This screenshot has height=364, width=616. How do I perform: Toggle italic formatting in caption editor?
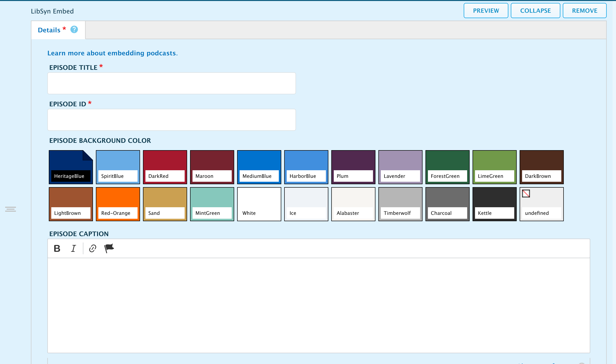point(73,248)
